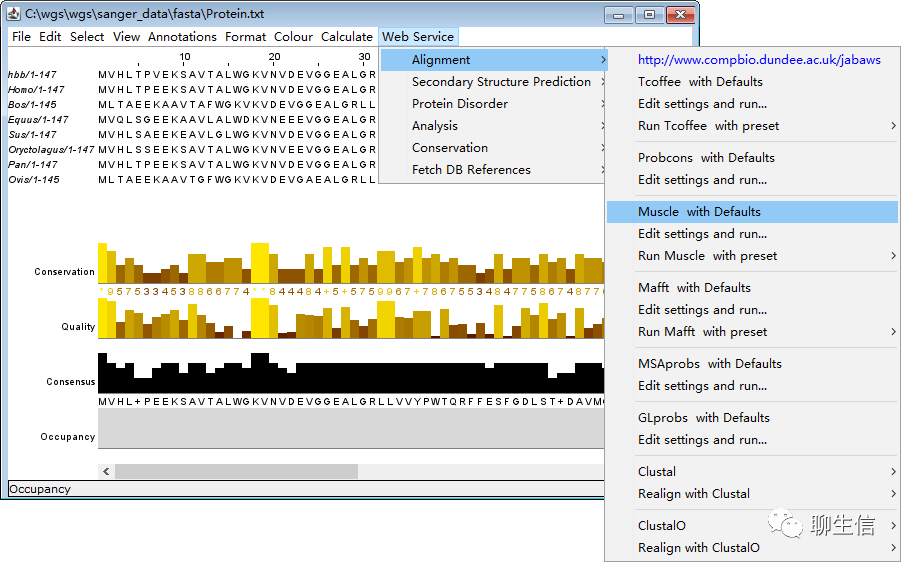
Task: Expand the Clustal submenu
Action: pos(753,472)
